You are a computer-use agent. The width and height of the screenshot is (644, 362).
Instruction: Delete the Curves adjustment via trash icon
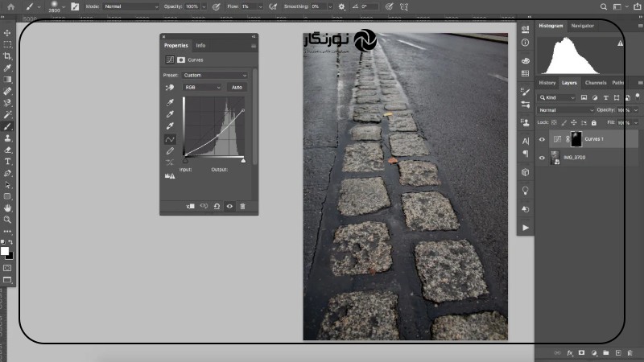point(242,206)
